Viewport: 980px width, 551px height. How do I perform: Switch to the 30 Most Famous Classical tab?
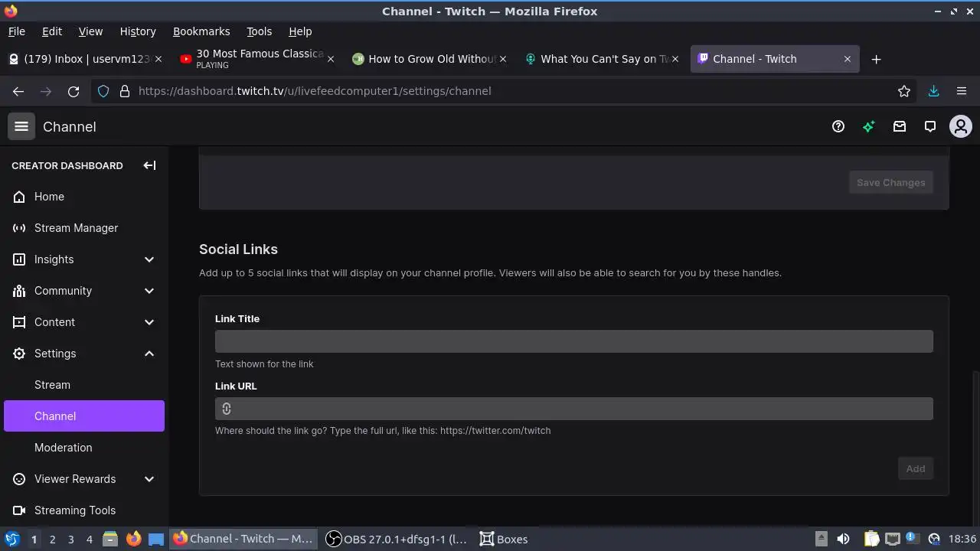pos(256,59)
